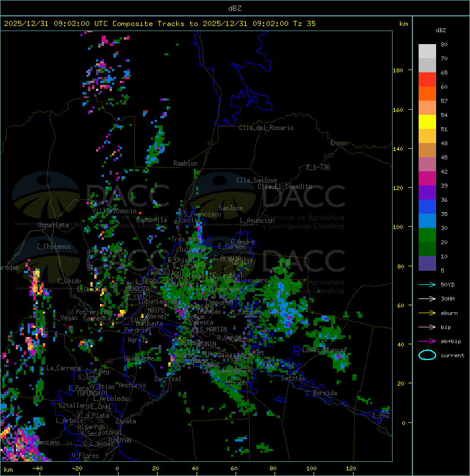Image resolution: width=470 pixels, height=476 pixels.
Task: Click the 'Mirador' map label
Action: (238, 383)
